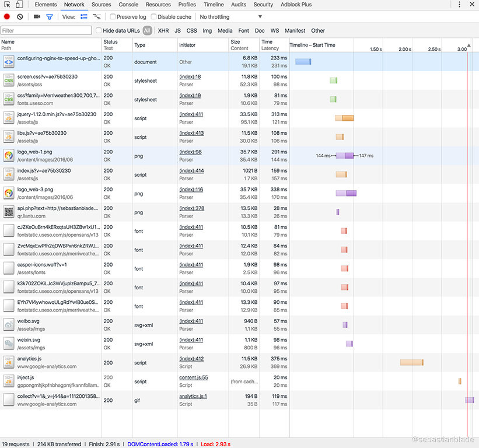Click the document icon for configuring-nginx request
Screen dimensions: 479x448
(x=9, y=62)
